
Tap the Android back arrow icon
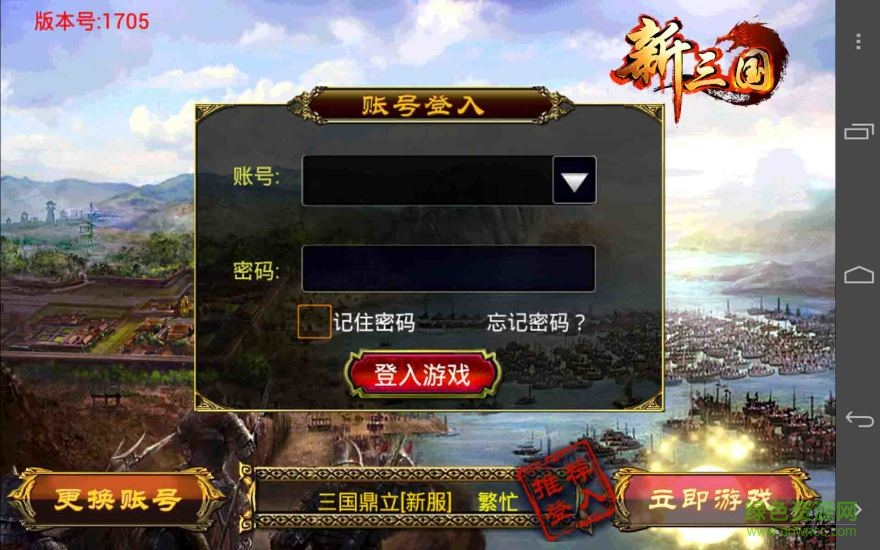coord(859,419)
